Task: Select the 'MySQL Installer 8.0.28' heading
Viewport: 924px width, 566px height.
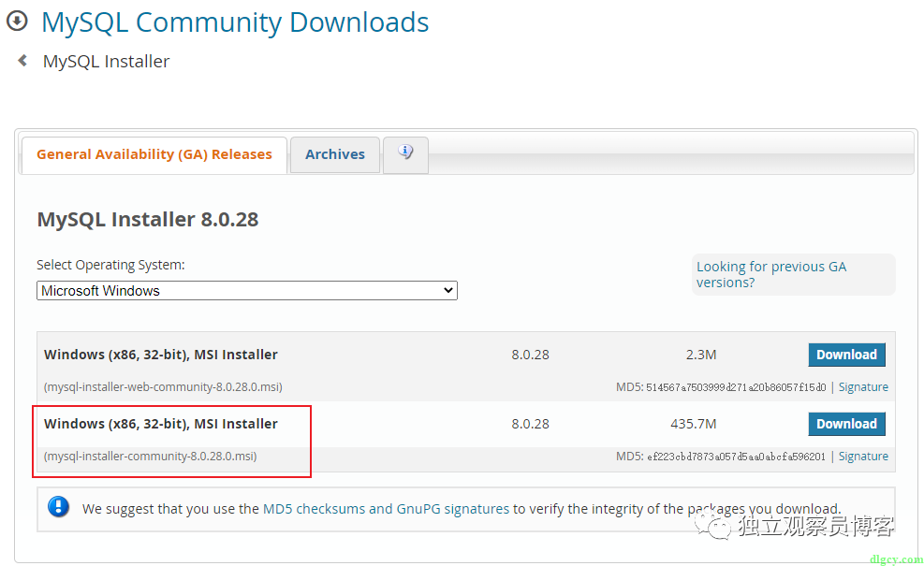Action: [148, 219]
